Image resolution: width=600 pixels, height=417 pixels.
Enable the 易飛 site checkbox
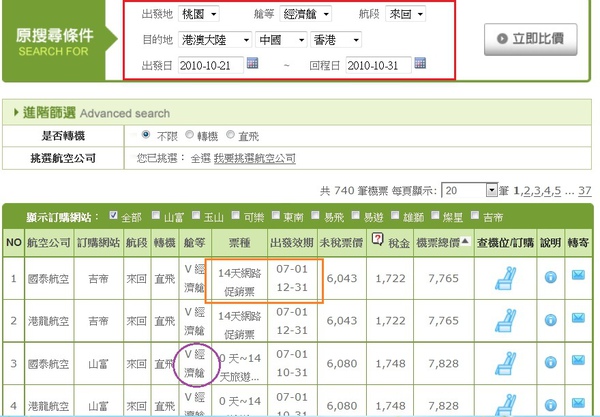pyautogui.click(x=315, y=215)
